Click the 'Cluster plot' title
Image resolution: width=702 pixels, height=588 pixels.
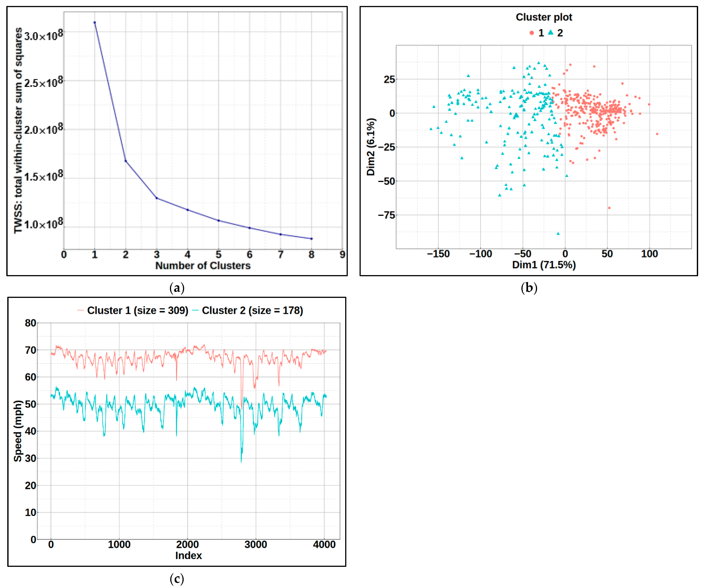pos(544,17)
